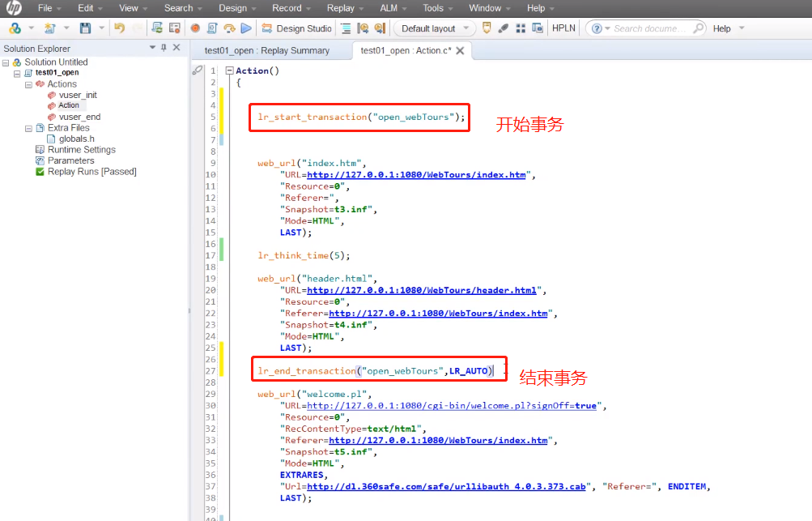Viewport: 812px width, 521px height.
Task: Save the script with the floppy disk icon
Action: tap(86, 28)
